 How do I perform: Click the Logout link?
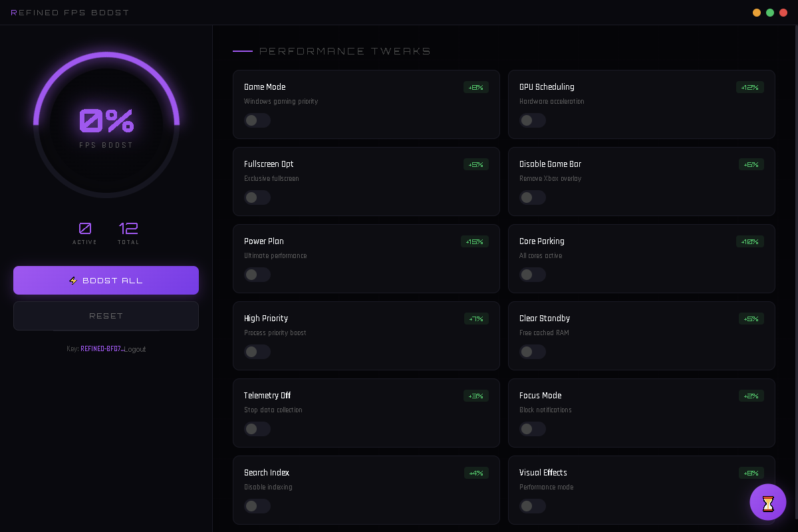[136, 349]
